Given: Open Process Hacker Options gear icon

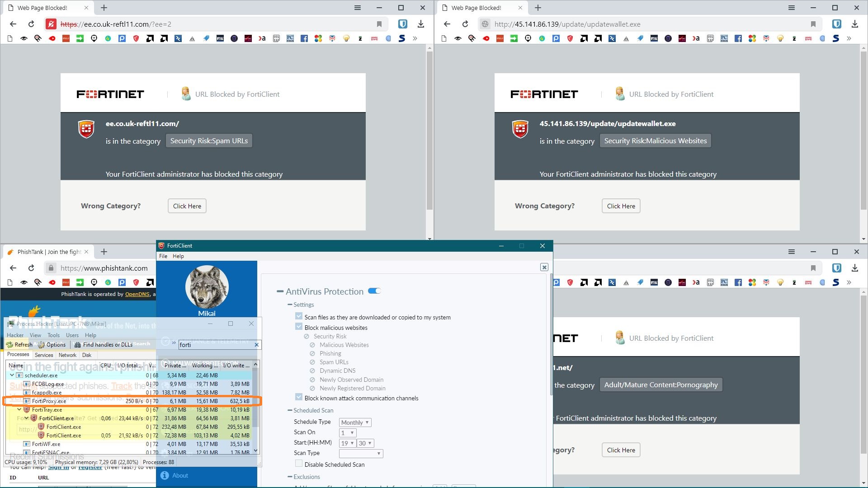Looking at the screenshot, I should click(42, 345).
